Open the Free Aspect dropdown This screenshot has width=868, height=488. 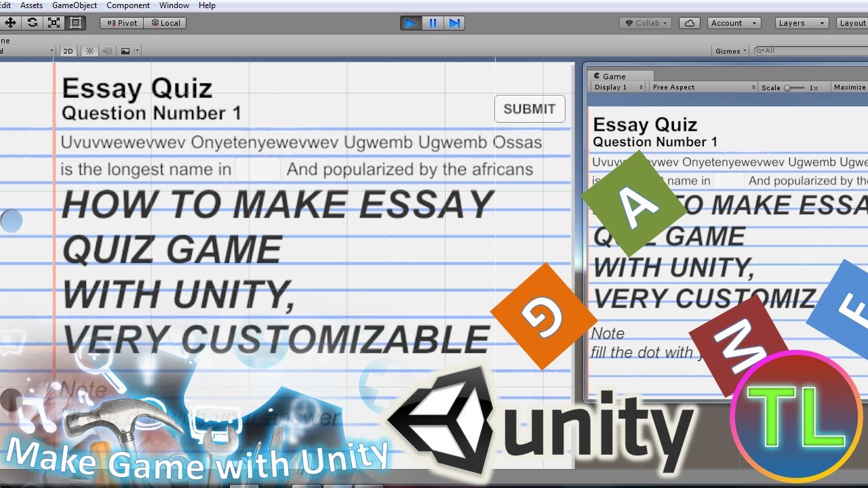click(704, 87)
